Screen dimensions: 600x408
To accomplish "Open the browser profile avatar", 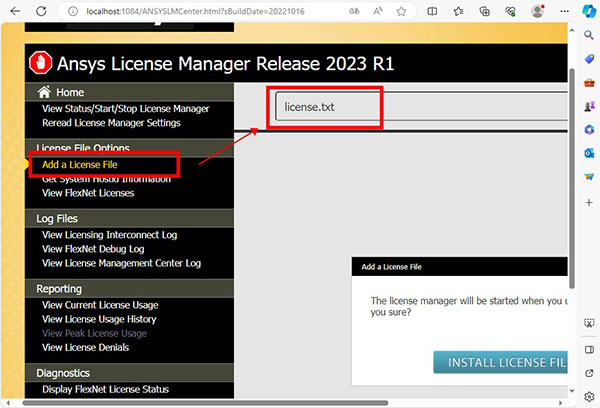I will (x=536, y=11).
